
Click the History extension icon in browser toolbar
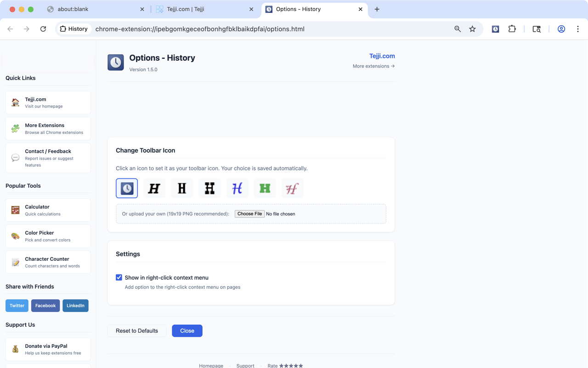click(x=495, y=29)
